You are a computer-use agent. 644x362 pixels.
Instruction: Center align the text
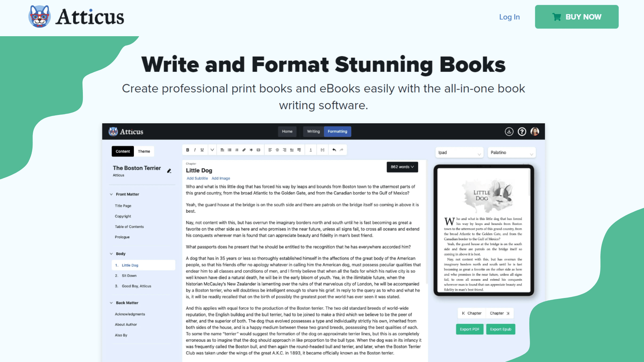[x=277, y=150]
